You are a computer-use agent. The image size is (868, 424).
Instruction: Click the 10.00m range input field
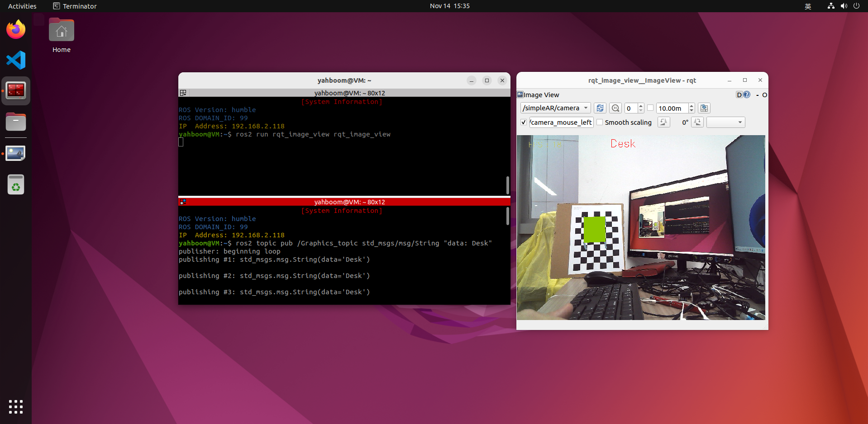[672, 108]
